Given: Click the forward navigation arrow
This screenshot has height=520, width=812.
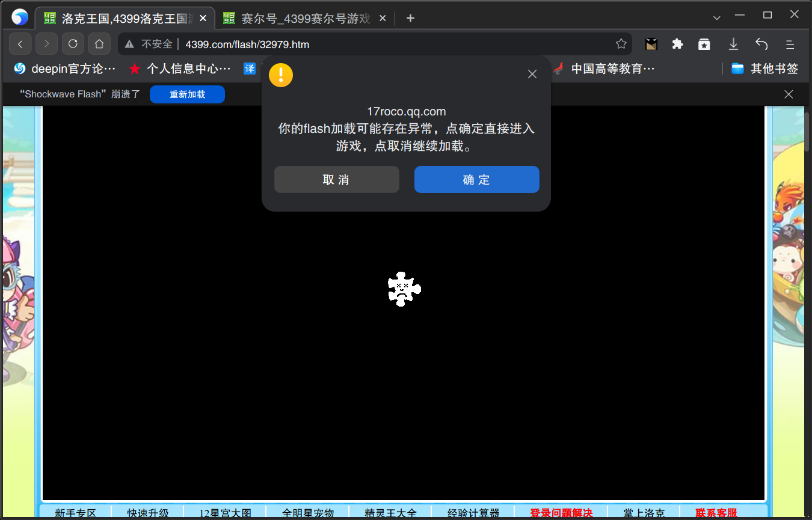Looking at the screenshot, I should [46, 44].
